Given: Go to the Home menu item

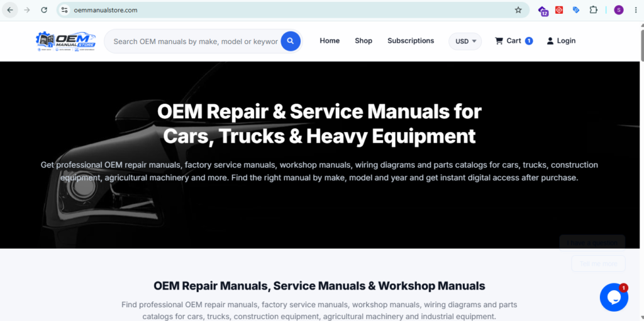Looking at the screenshot, I should 330,41.
